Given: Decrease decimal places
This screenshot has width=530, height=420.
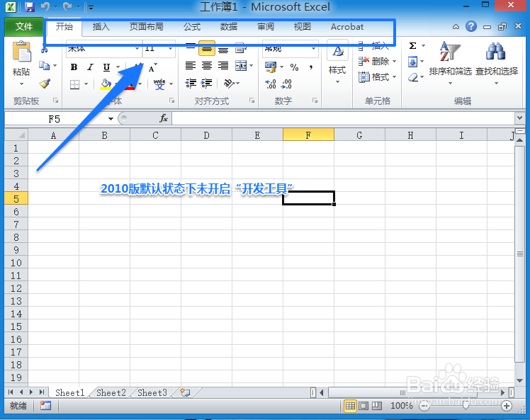Looking at the screenshot, I should 286,84.
